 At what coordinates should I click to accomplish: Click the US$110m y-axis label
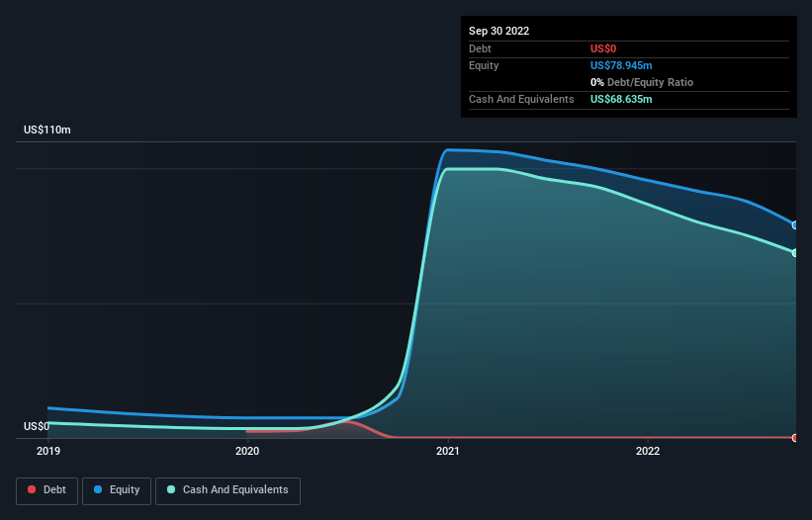coord(47,130)
